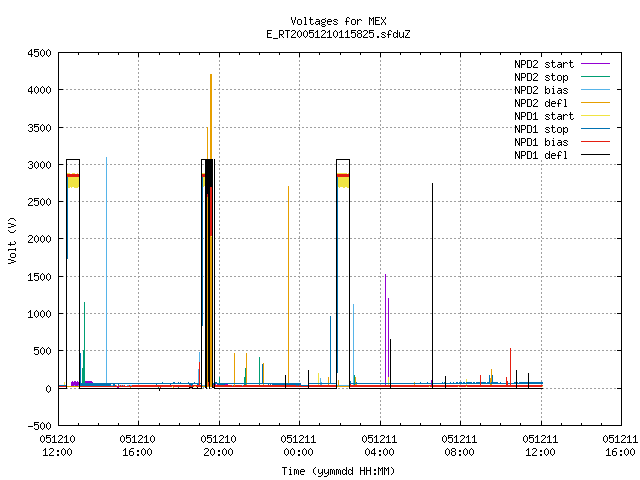Click the 051210 12:00 x-axis label
Screen dimensions: 640x480
(58, 445)
